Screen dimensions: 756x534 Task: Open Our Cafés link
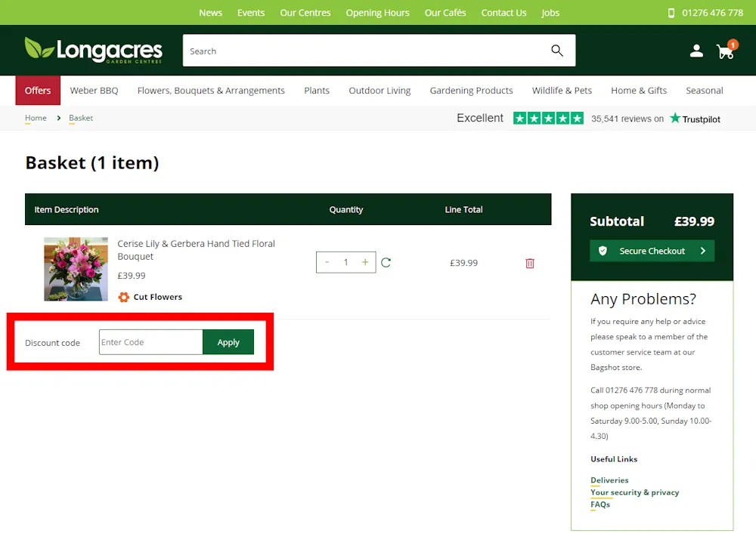[445, 13]
